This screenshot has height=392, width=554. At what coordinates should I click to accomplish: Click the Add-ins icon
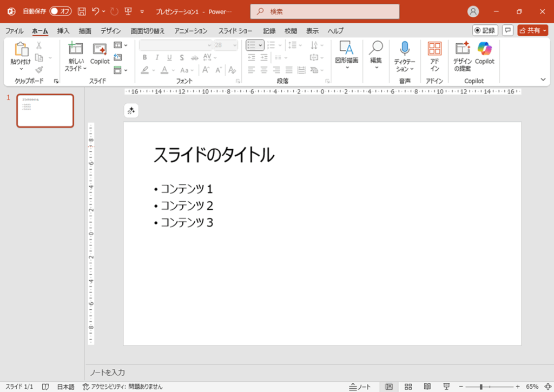(x=434, y=49)
